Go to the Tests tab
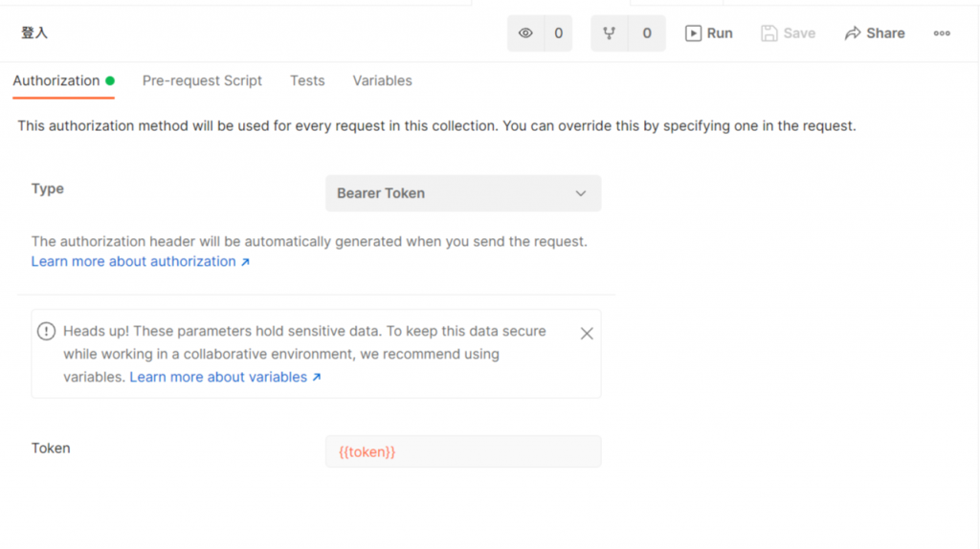The width and height of the screenshot is (980, 549). [x=307, y=81]
